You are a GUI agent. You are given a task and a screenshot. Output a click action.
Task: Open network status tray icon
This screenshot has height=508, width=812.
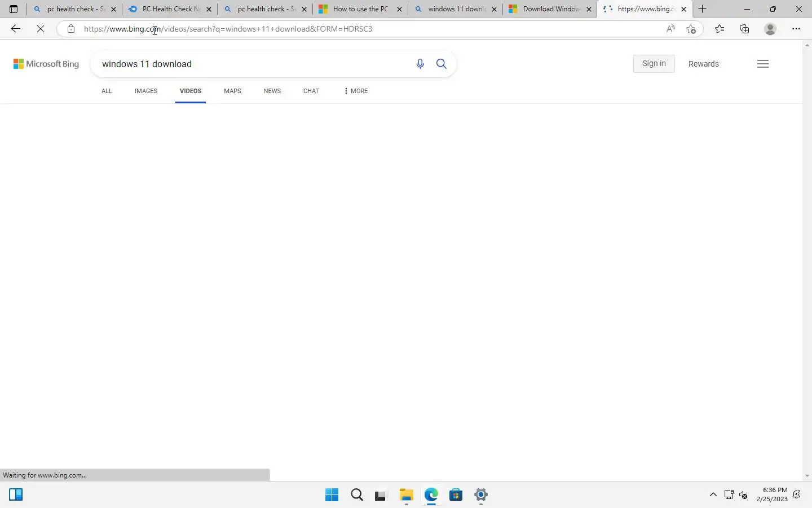[729, 495]
